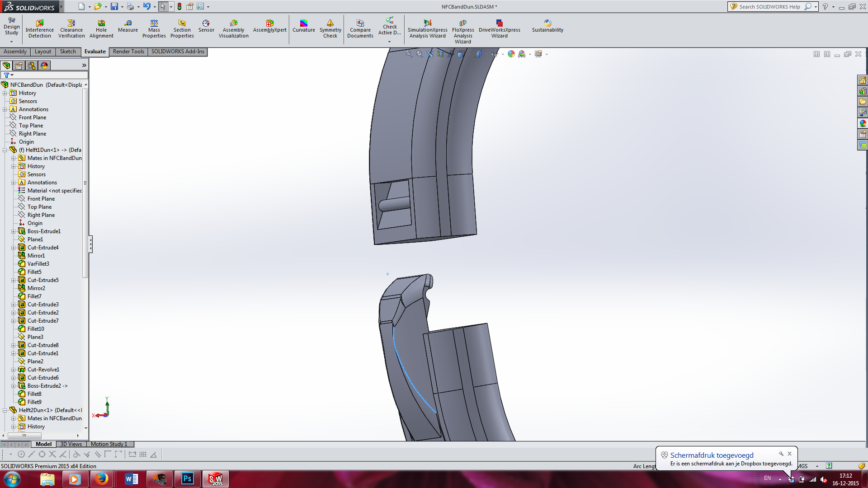
Task: Expand the Design Study dropdown
Action: pos(11,42)
